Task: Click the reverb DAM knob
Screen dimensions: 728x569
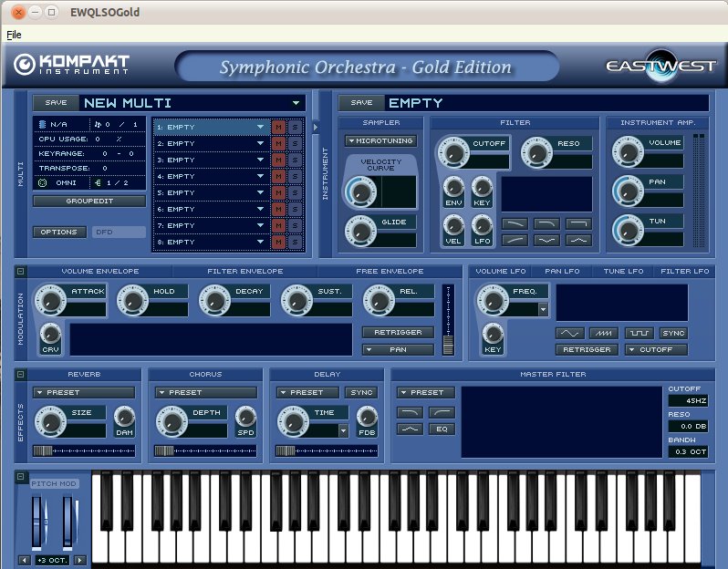Action: (x=124, y=417)
